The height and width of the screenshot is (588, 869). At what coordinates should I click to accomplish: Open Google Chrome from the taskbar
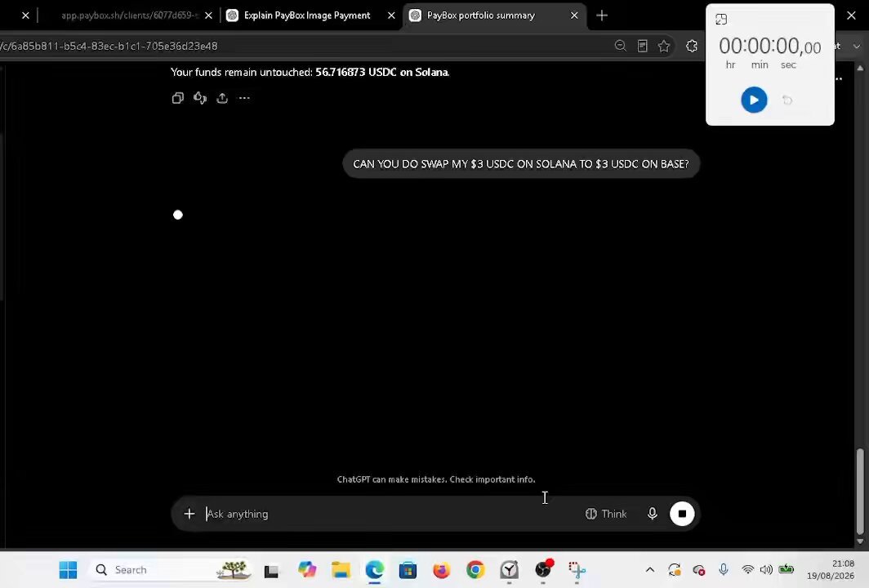475,570
